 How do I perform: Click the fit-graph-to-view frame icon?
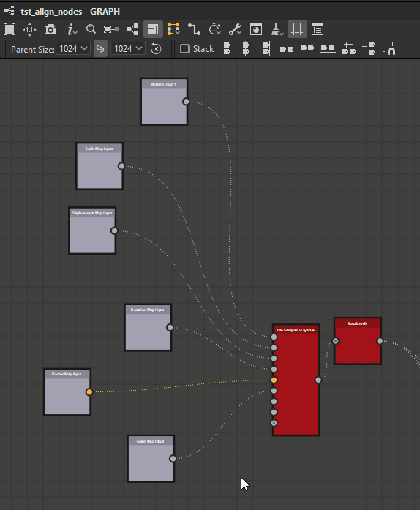10,29
